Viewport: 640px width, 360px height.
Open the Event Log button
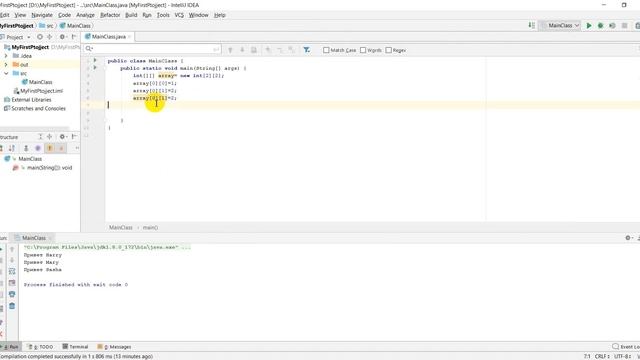[626, 347]
